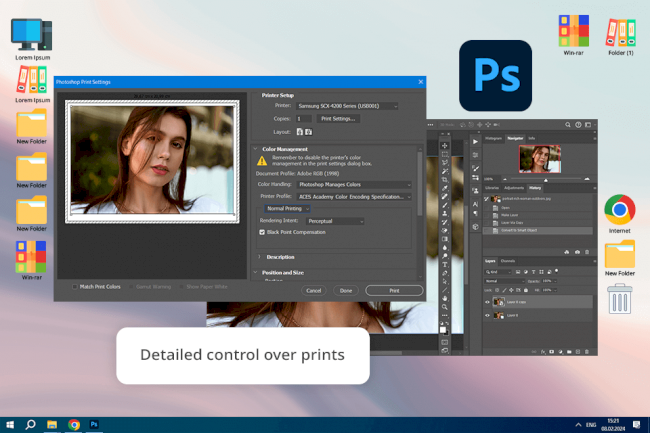Select the Zoom tool in the toolbar
This screenshot has height=433, width=650.
pyautogui.click(x=445, y=307)
